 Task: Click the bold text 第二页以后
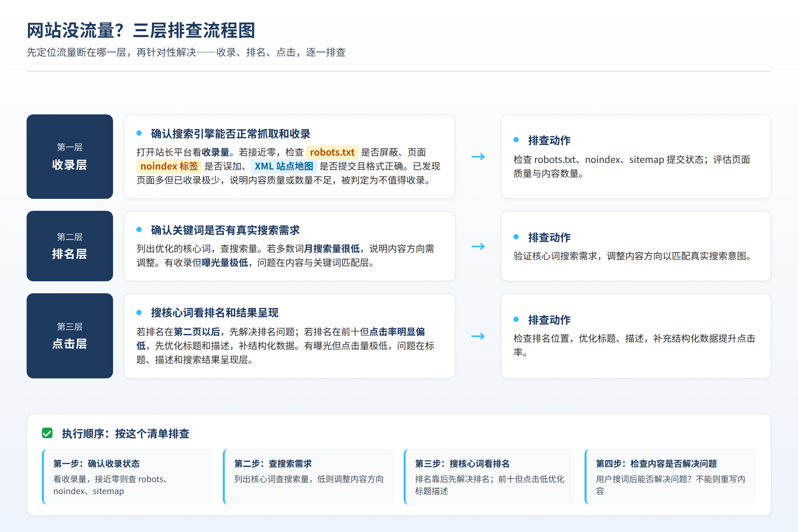197,332
